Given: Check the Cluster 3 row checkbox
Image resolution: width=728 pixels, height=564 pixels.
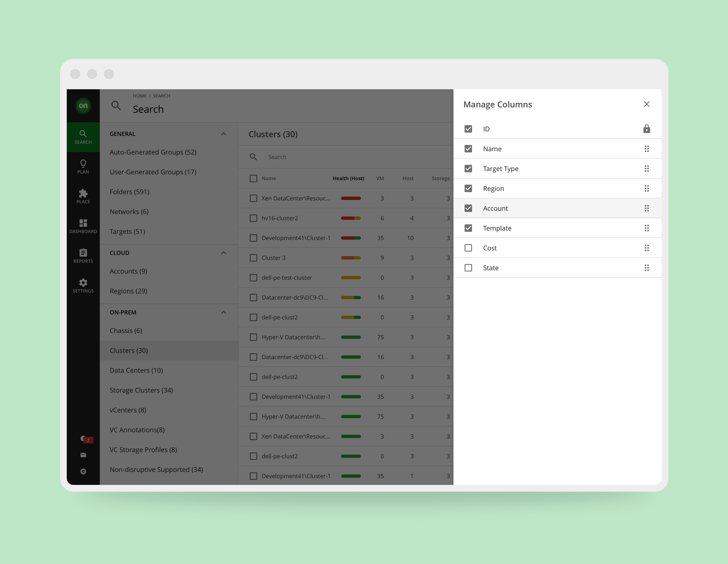Looking at the screenshot, I should coord(253,258).
